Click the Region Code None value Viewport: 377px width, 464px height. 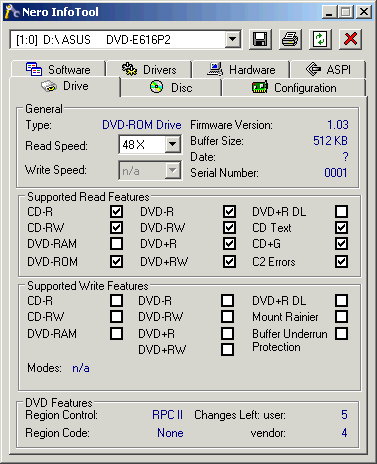(170, 433)
